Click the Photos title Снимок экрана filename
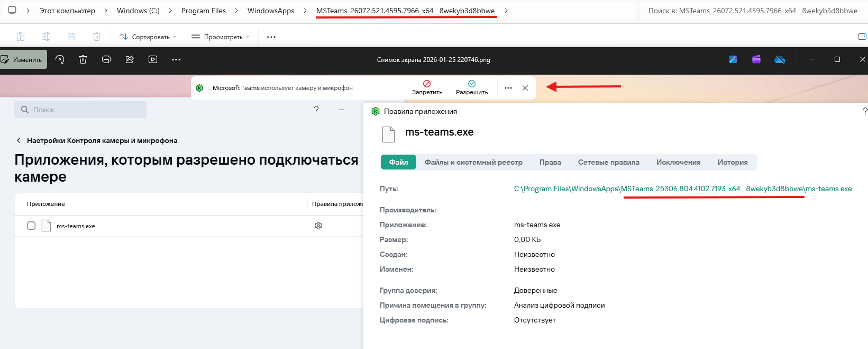868x349 pixels. tap(433, 60)
